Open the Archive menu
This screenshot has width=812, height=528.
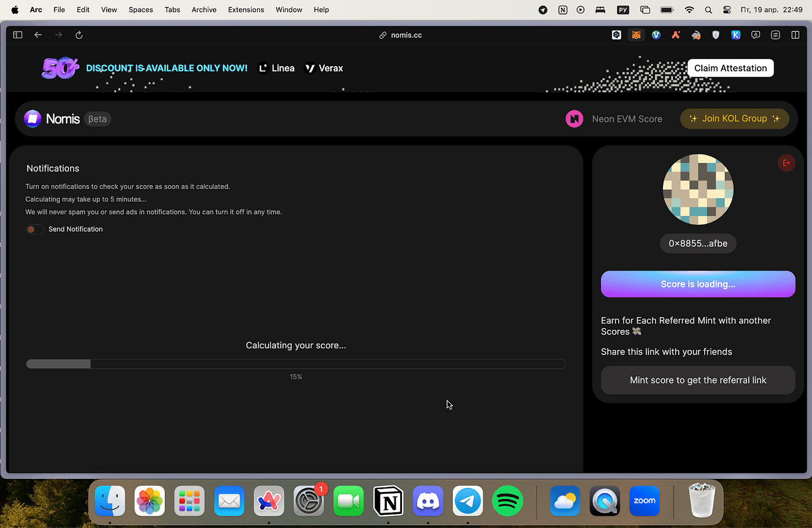click(204, 10)
